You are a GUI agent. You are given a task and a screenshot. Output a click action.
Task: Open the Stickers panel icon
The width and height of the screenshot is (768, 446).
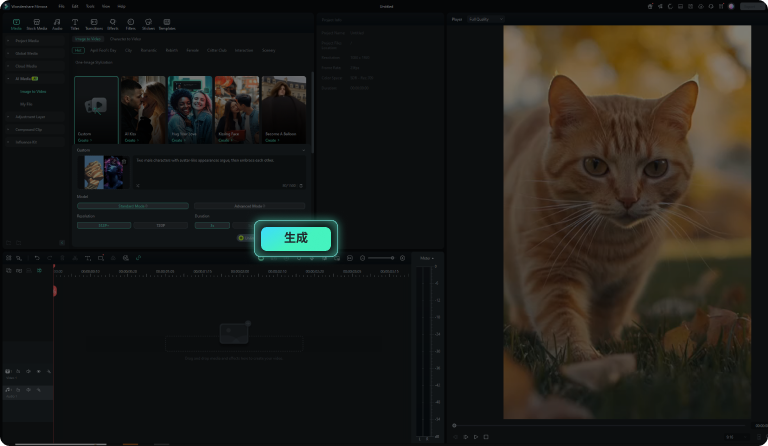tap(148, 24)
